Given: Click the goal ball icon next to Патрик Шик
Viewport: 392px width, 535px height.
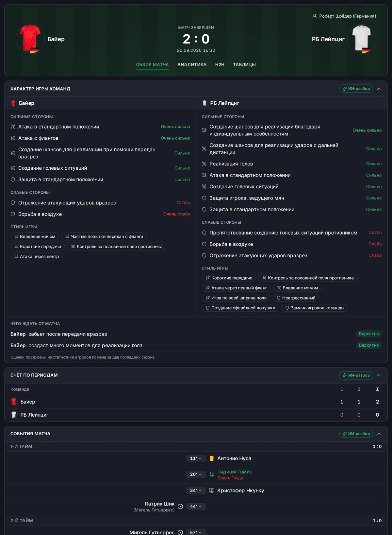Looking at the screenshot, I should [180, 507].
